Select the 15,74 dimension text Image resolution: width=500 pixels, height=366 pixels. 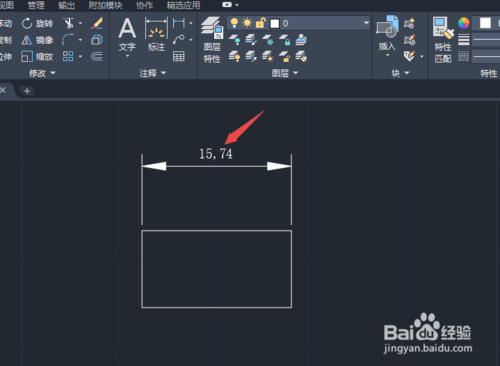coord(216,154)
